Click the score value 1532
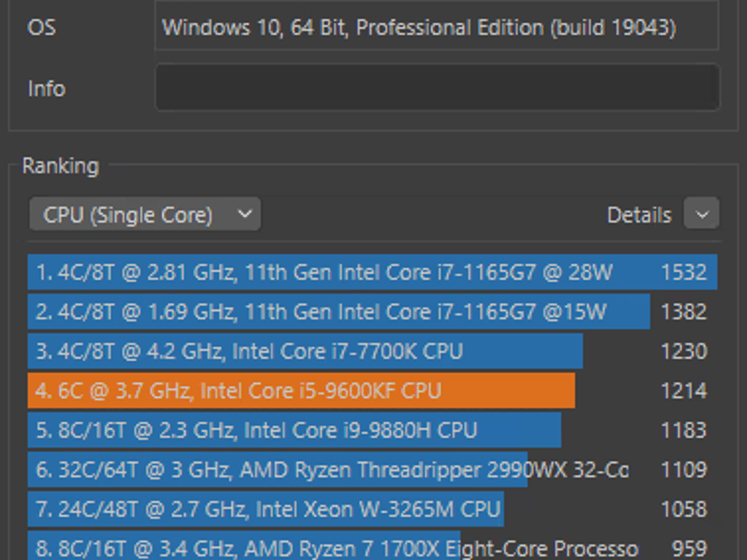 click(x=685, y=272)
